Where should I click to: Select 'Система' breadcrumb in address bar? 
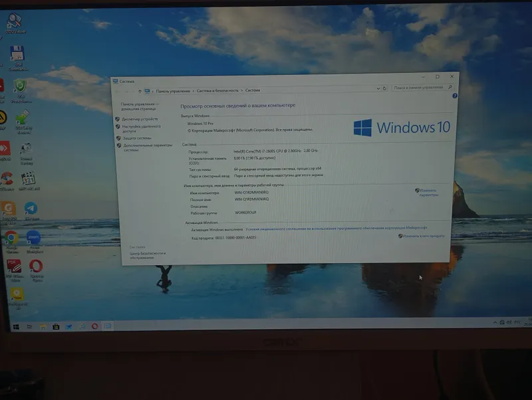pyautogui.click(x=253, y=90)
